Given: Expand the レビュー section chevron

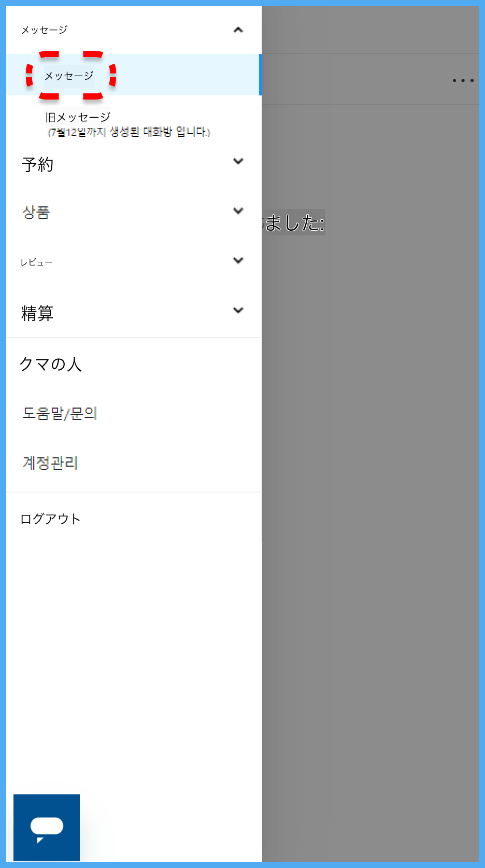Looking at the screenshot, I should point(238,260).
